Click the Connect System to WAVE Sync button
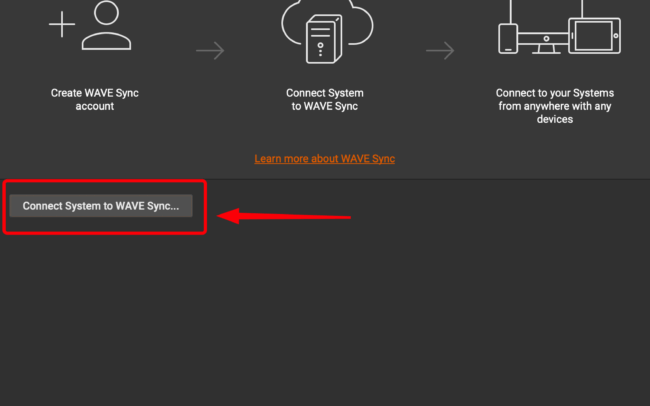This screenshot has width=650, height=406. 101,206
